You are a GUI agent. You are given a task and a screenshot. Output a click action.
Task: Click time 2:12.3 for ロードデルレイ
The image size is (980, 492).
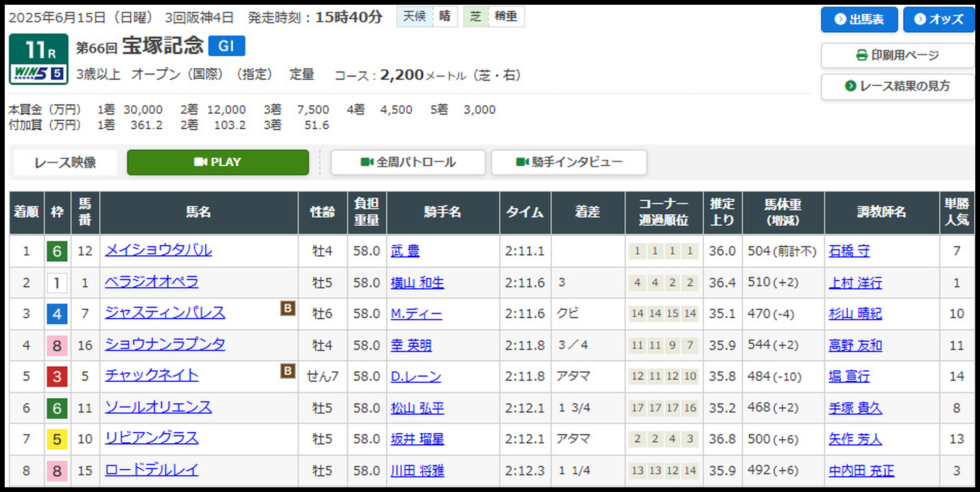tap(525, 471)
